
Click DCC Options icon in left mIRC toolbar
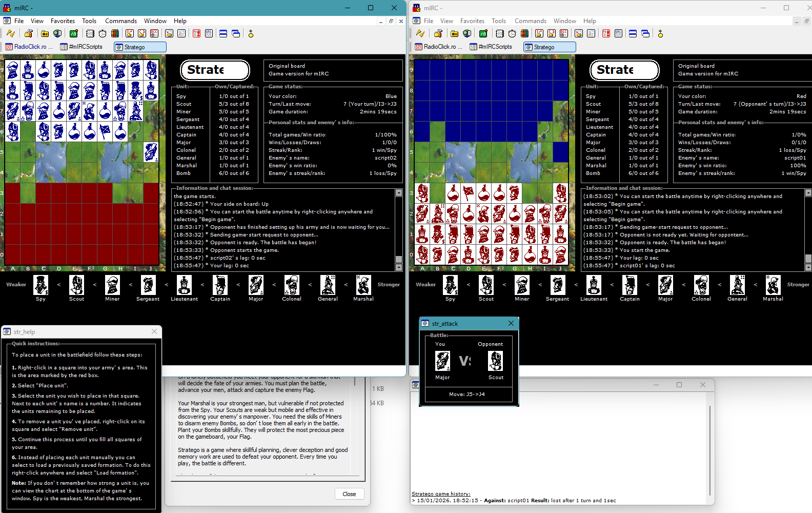(x=154, y=33)
